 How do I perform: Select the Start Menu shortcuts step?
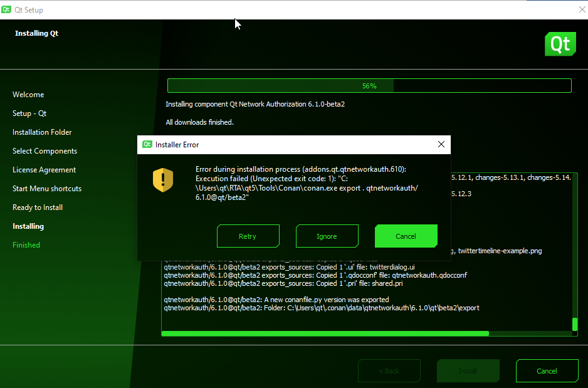[x=47, y=189]
